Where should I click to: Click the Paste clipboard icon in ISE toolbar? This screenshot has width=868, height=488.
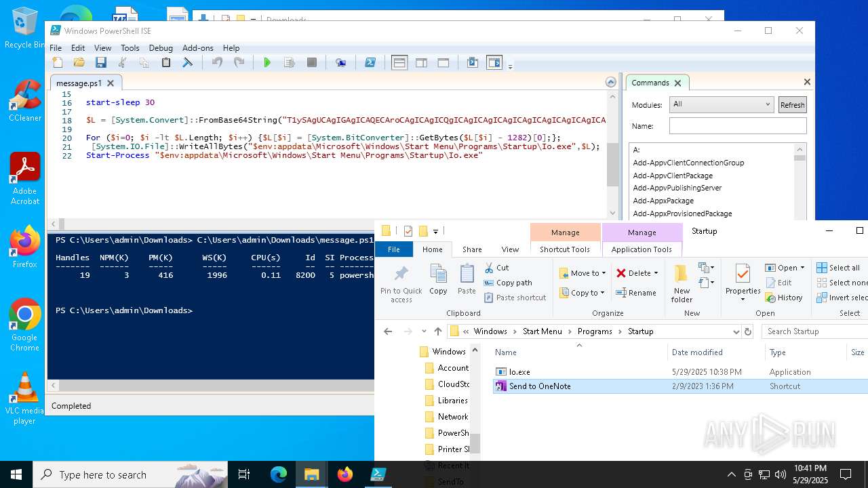click(166, 63)
